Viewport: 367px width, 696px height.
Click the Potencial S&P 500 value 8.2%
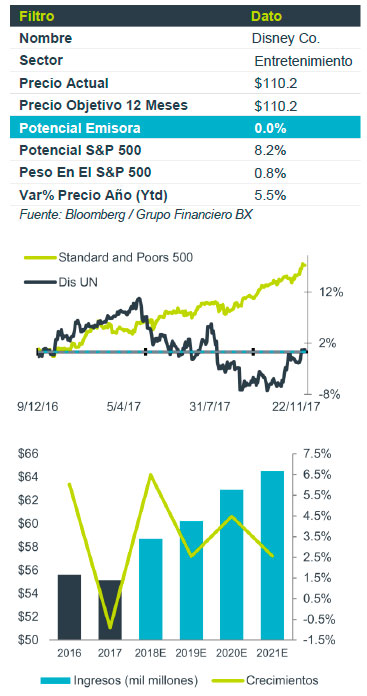270,151
